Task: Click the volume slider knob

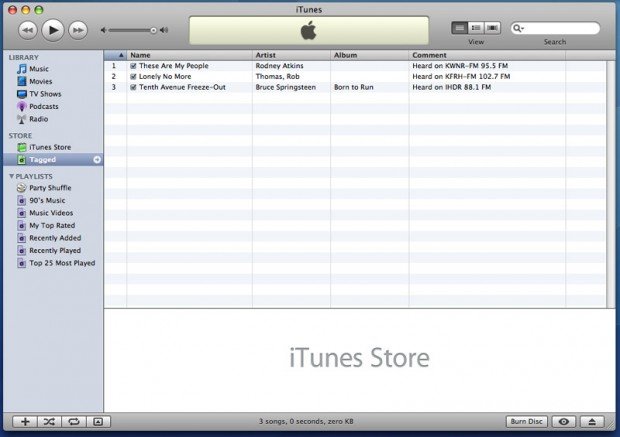Action: click(x=153, y=30)
